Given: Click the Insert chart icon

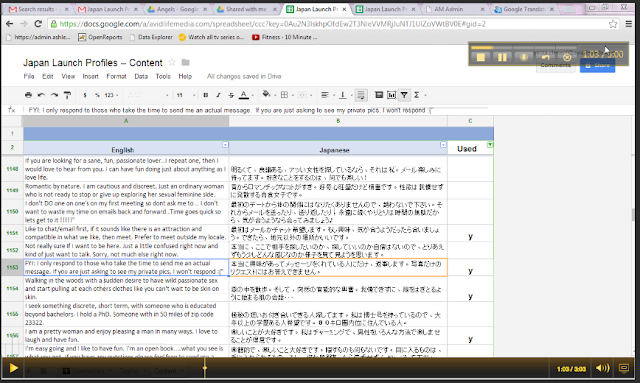Looking at the screenshot, I should pos(391,95).
